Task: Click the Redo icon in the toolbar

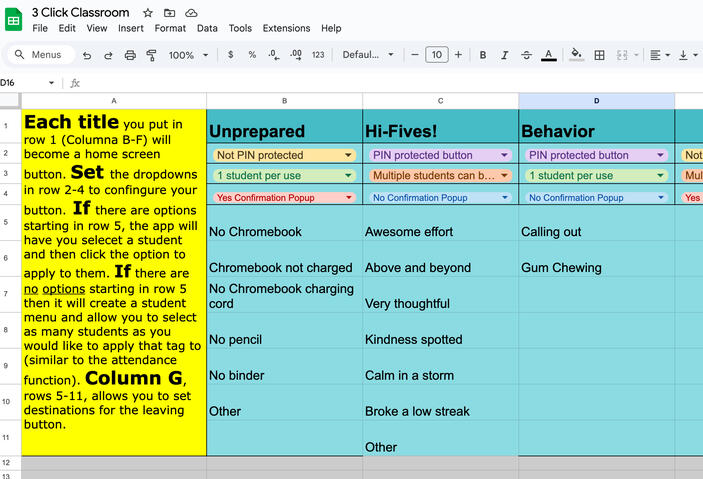Action: coord(108,55)
